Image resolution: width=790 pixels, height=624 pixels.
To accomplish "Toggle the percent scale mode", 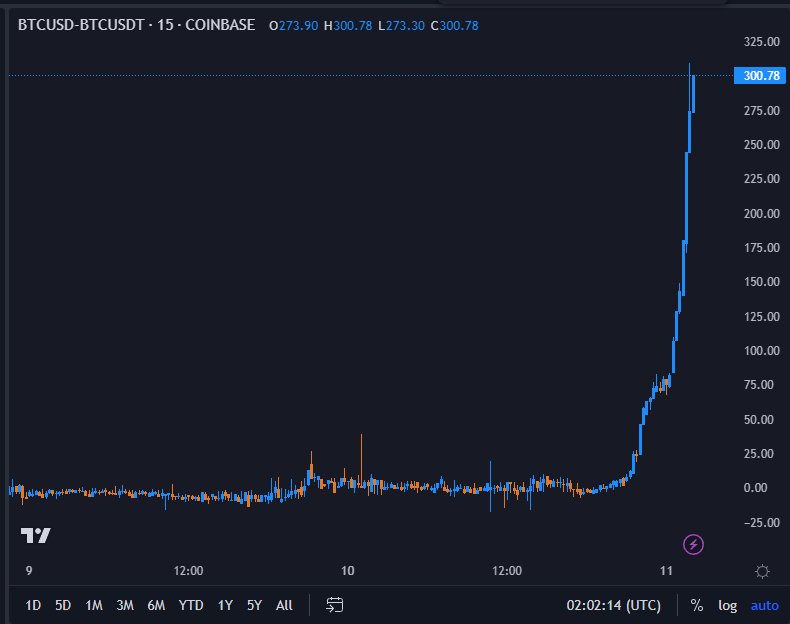I will pos(697,605).
